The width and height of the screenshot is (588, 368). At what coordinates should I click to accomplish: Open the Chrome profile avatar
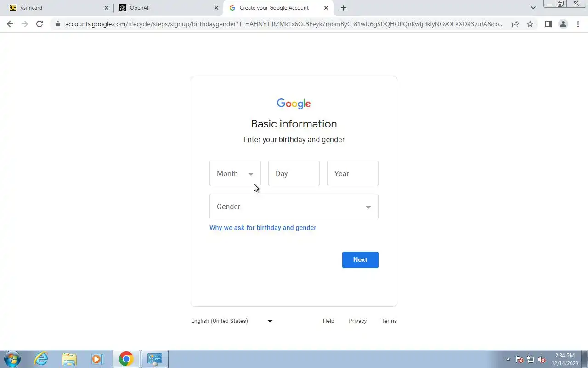click(563, 24)
